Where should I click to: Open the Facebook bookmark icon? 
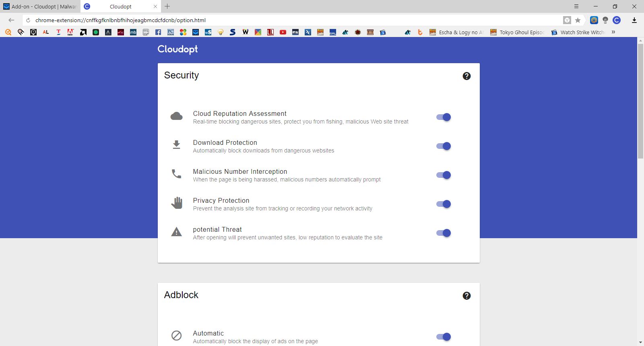[158, 32]
